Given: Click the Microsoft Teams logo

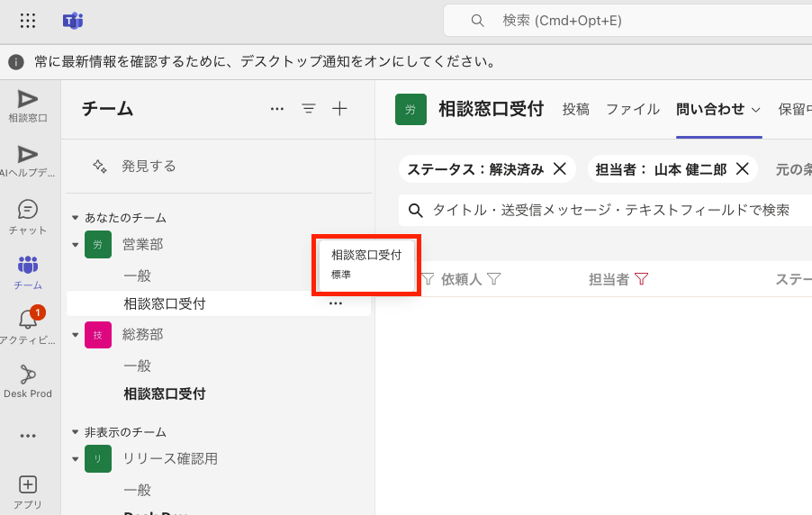Looking at the screenshot, I should [73, 21].
